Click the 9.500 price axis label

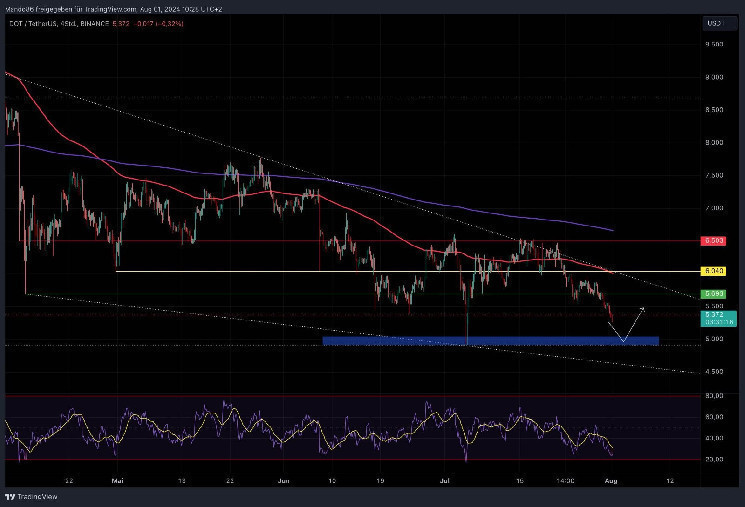pyautogui.click(x=713, y=44)
